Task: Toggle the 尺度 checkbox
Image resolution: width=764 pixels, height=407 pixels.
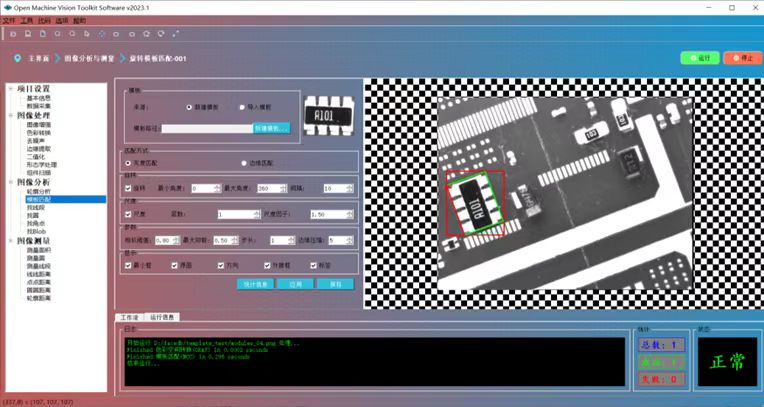Action: (128, 214)
